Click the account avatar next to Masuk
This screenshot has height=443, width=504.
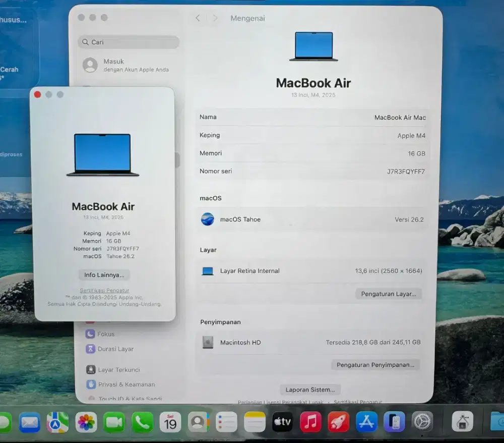[x=90, y=65]
